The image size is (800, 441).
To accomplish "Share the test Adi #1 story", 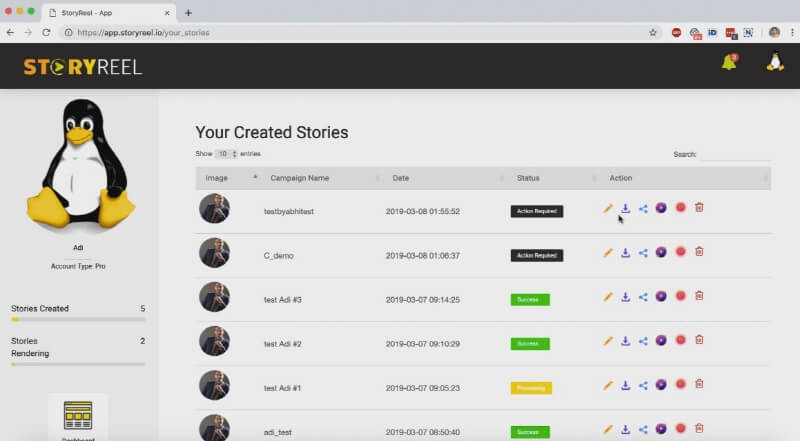I will [643, 385].
